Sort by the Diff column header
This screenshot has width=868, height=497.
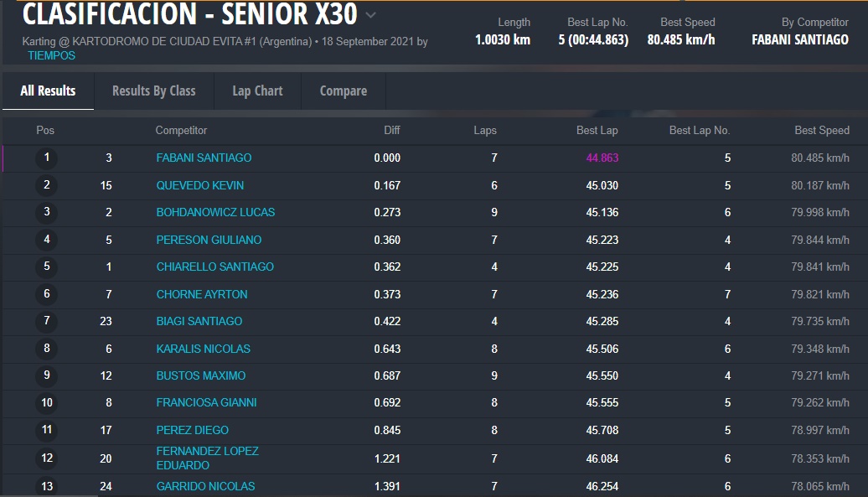(x=391, y=130)
